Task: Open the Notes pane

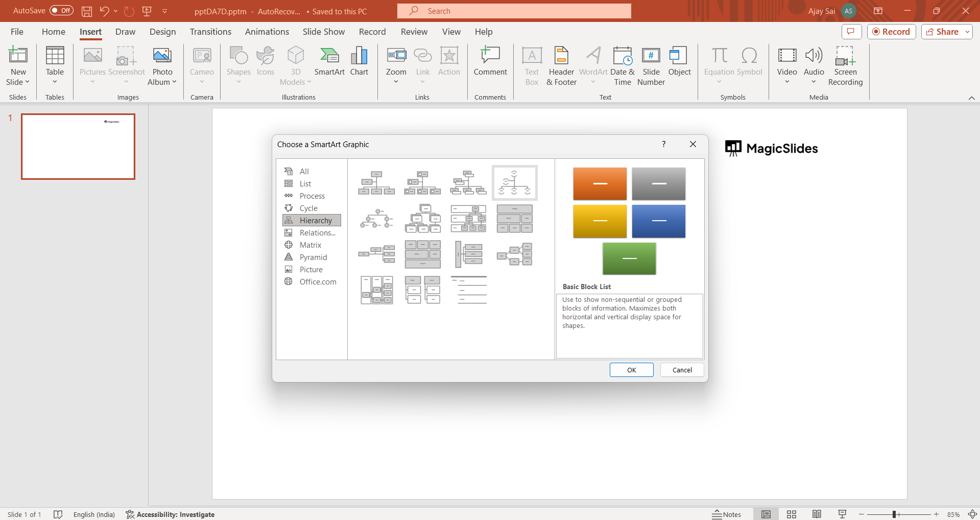Action: point(727,514)
